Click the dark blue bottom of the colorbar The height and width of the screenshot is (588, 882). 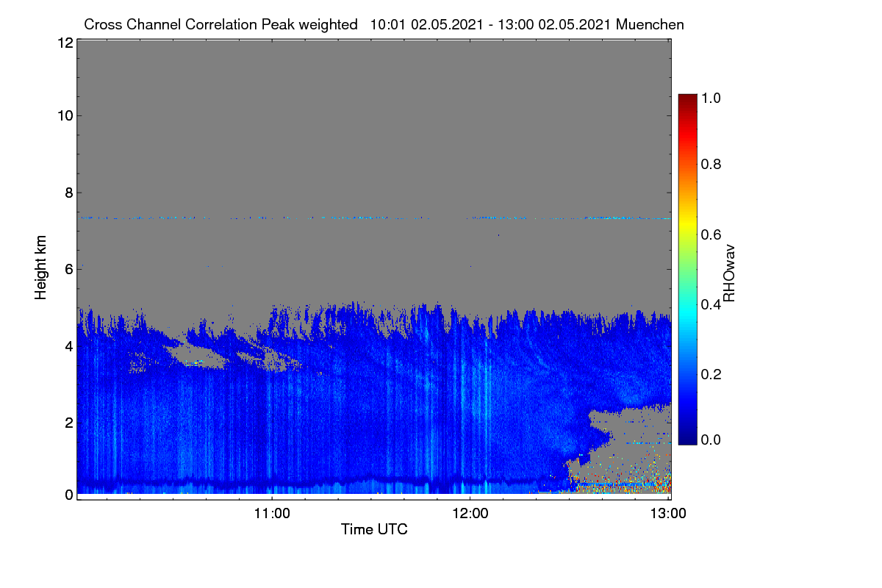pos(686,437)
